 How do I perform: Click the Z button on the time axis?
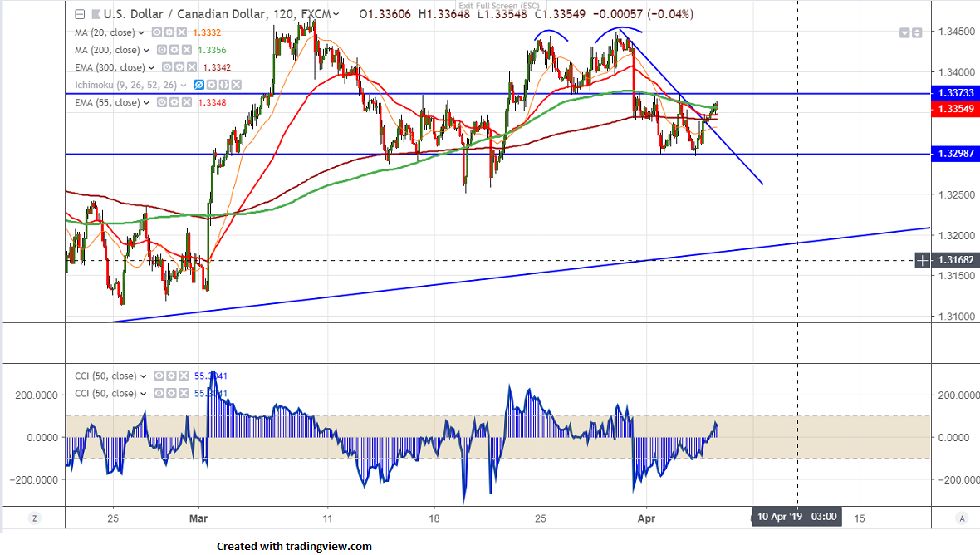pyautogui.click(x=34, y=518)
